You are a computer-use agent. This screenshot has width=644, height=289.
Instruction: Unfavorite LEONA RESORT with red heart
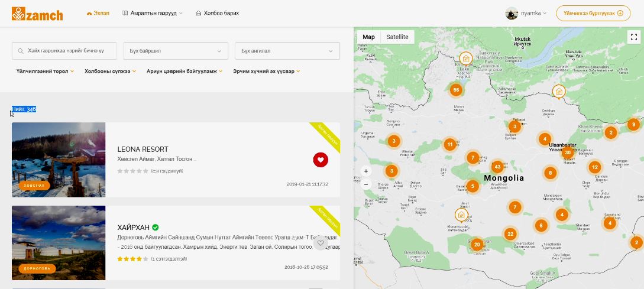(x=321, y=160)
